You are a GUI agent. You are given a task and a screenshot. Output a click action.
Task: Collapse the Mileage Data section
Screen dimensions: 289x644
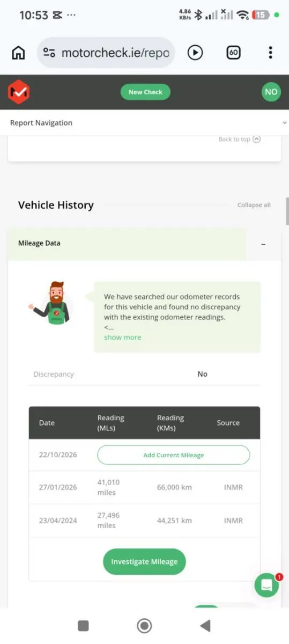click(x=263, y=244)
